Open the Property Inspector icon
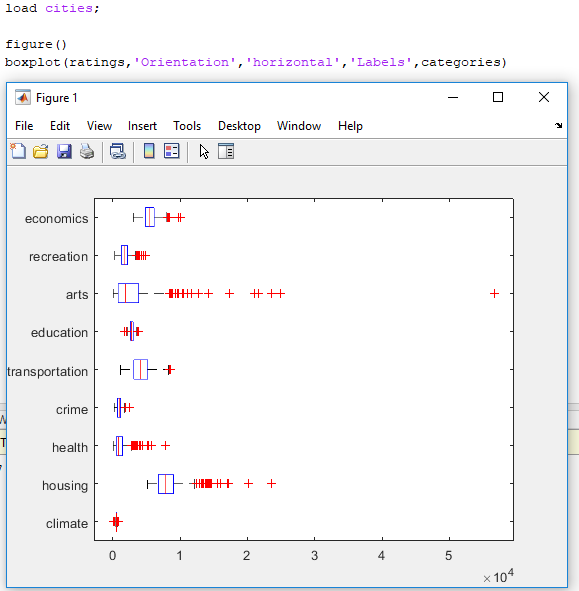Screen dimensions: 579x591 (x=226, y=152)
